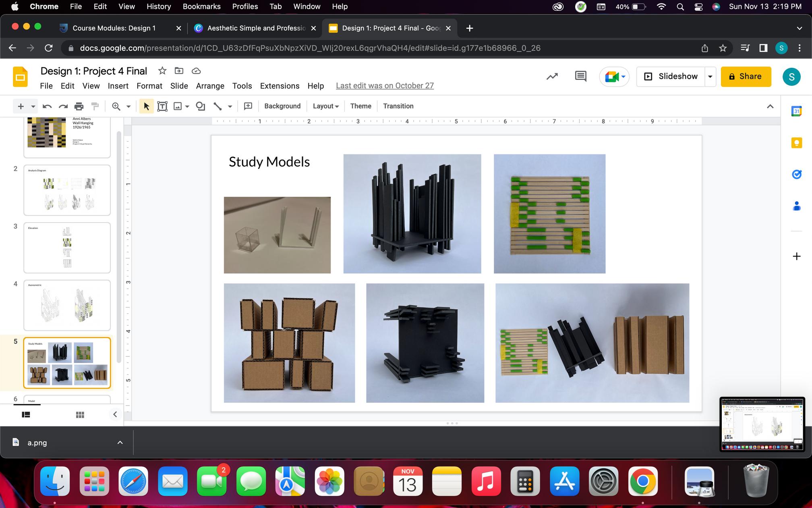Open the Google Keep sidebar icon
This screenshot has height=508, width=812.
(796, 143)
